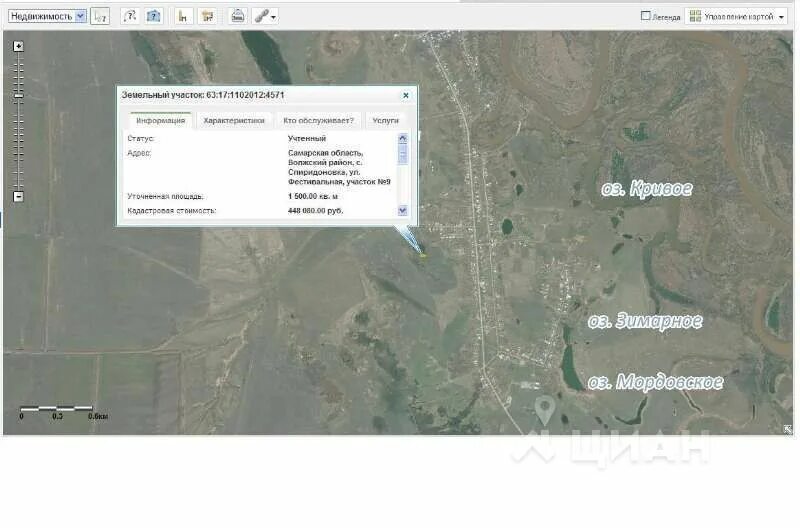Viewport: 800px width, 528px height.
Task: Select the pointer identify tool icon
Action: coord(100,16)
